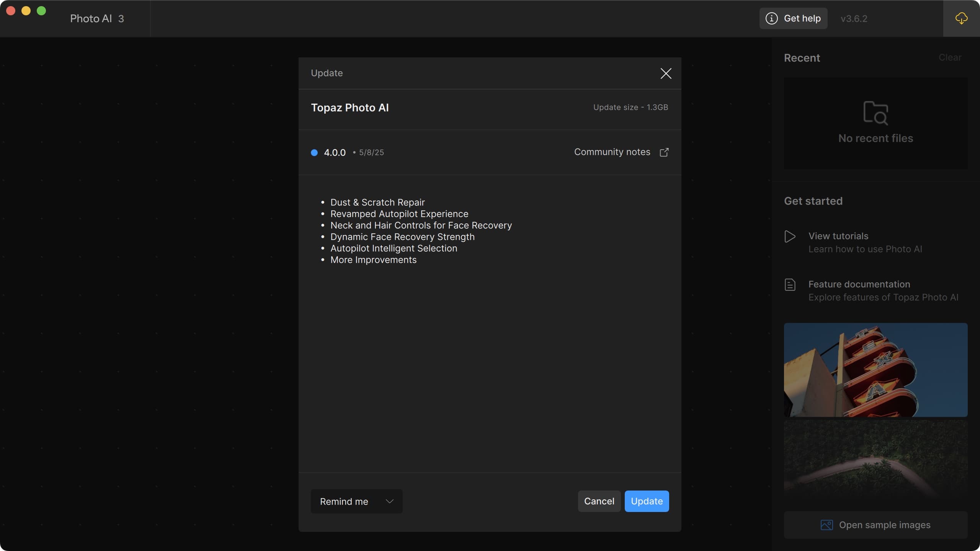Image resolution: width=980 pixels, height=551 pixels.
Task: Open the neon sign sample thumbnail
Action: pyautogui.click(x=875, y=370)
